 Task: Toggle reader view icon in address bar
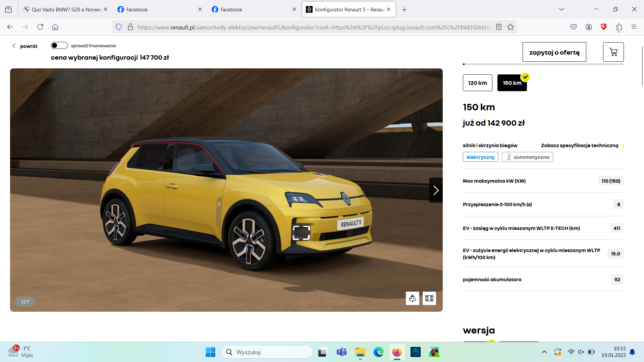[x=499, y=27]
